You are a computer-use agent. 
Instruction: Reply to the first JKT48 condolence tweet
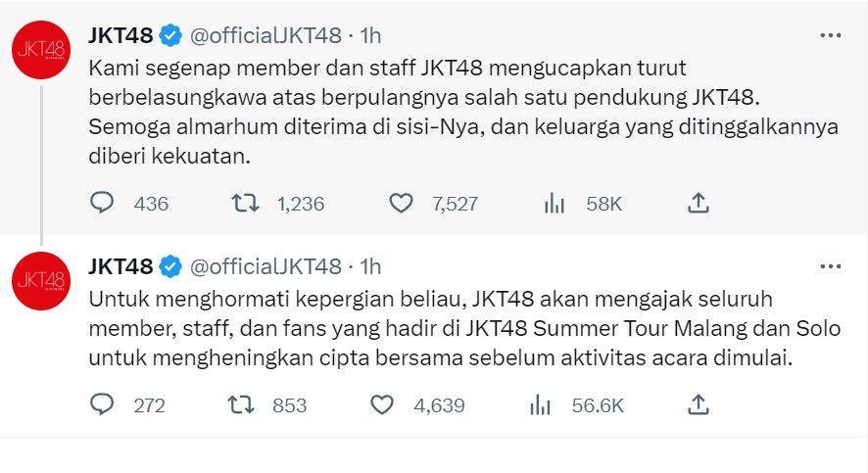click(102, 203)
